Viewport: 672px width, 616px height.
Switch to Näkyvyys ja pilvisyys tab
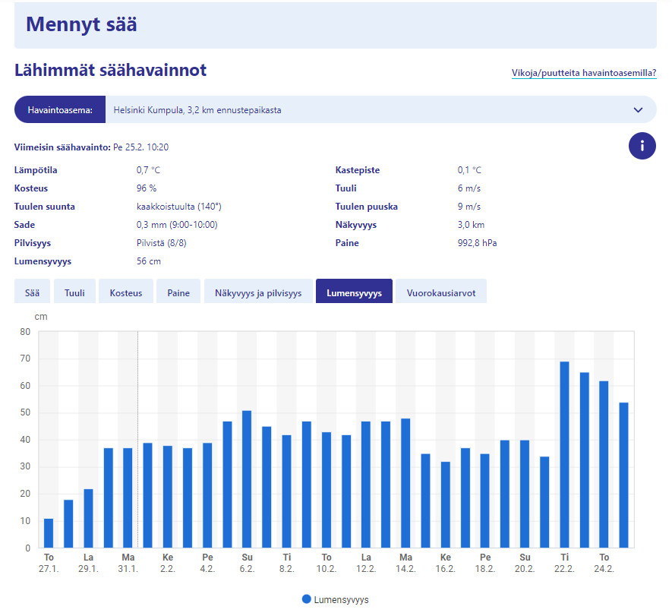click(x=258, y=293)
